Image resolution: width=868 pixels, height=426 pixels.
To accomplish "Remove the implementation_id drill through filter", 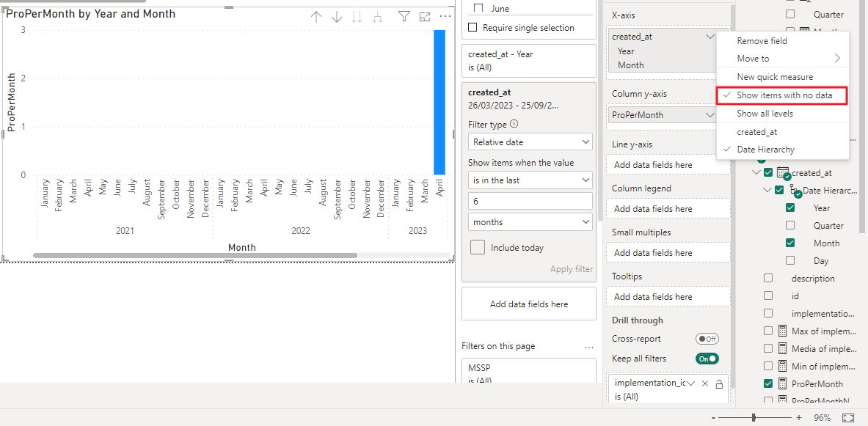I will tap(704, 383).
